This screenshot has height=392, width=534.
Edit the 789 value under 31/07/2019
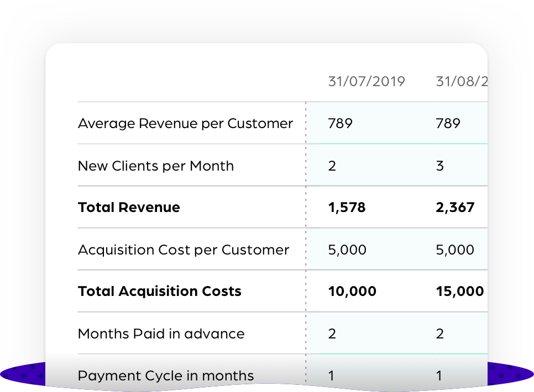(340, 123)
